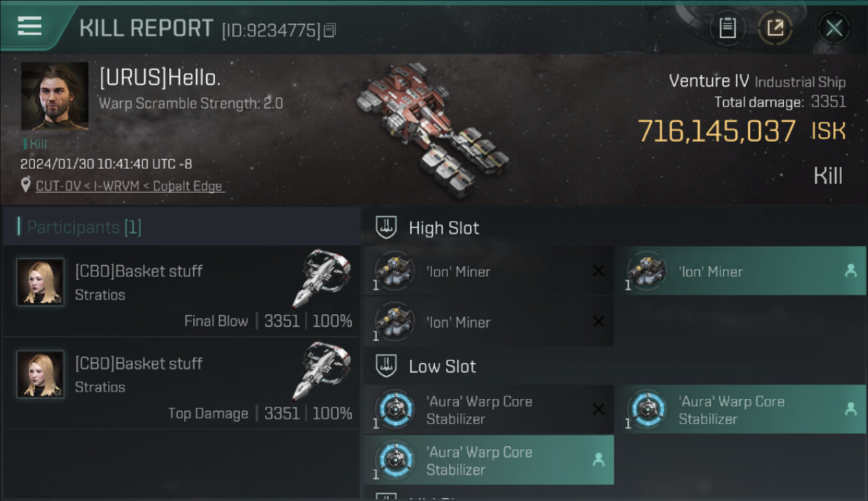
Task: Click the location pin icon beside CUT-0V
Action: click(x=25, y=186)
